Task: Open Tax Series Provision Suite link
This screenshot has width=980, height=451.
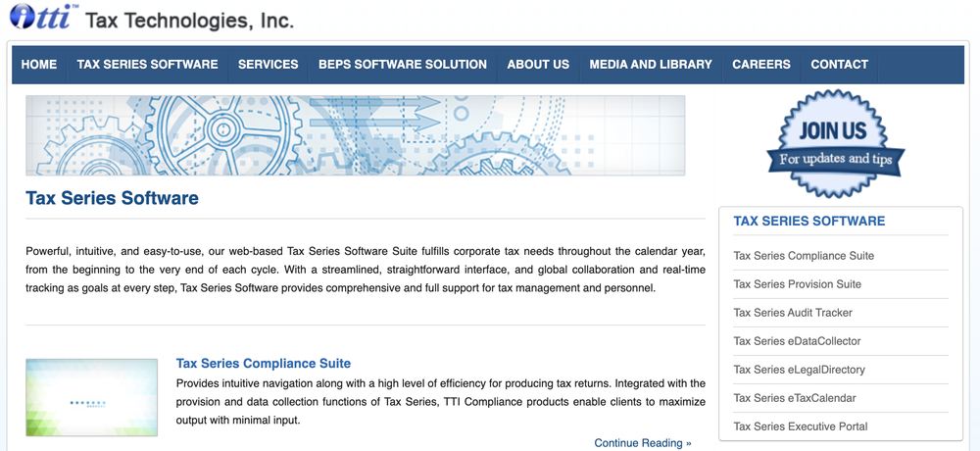Action: click(798, 284)
